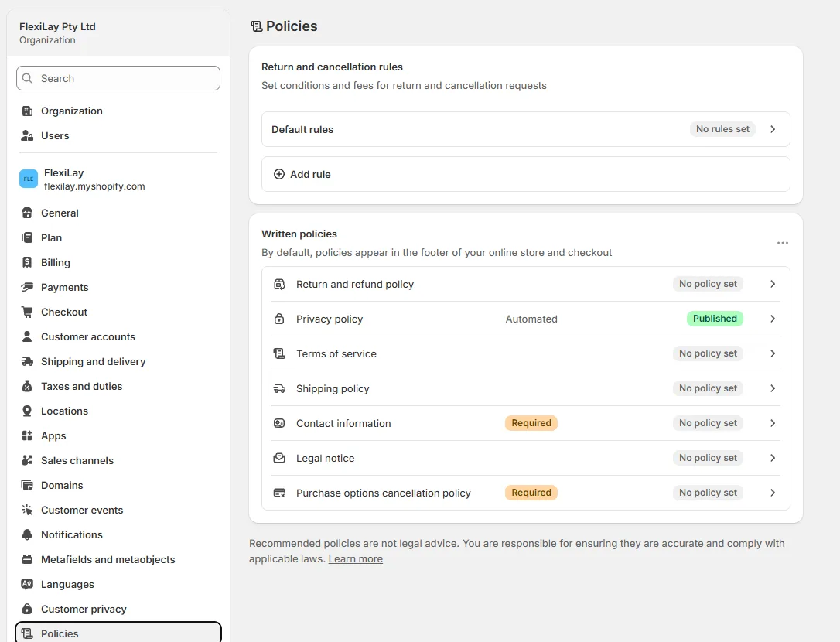Open Purchase options cancellation policy chevron
The height and width of the screenshot is (642, 840).
tap(773, 493)
